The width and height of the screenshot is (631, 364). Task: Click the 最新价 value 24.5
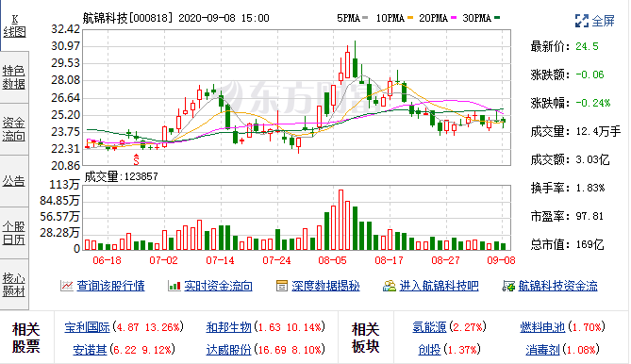click(x=587, y=46)
